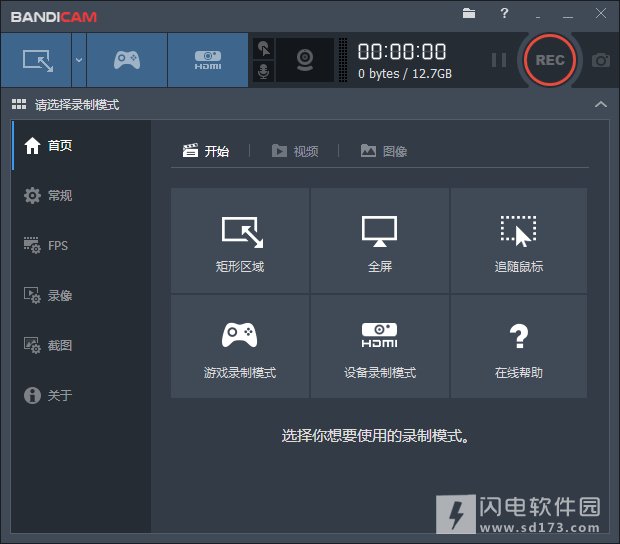Take a screenshot with the camera icon
The height and width of the screenshot is (544, 620).
601,60
